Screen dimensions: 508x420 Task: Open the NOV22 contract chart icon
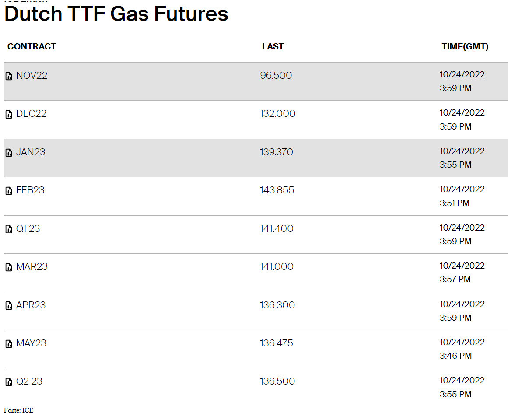tap(9, 76)
